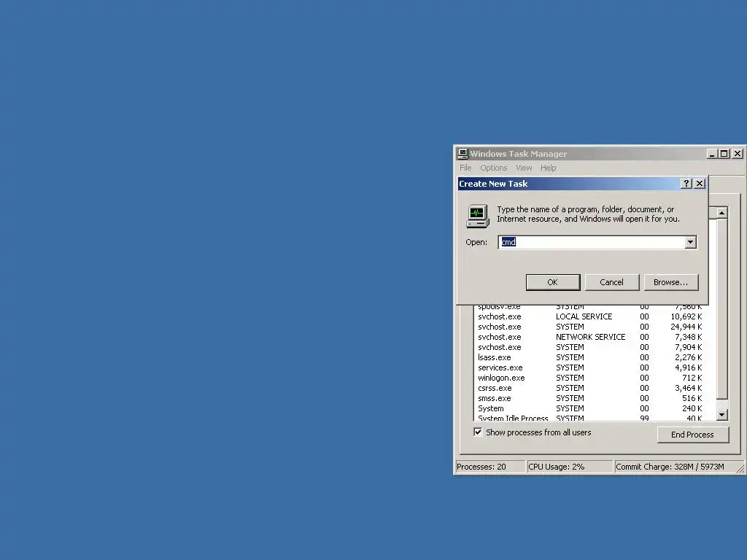This screenshot has width=747, height=560.
Task: Click the process list scroll up arrow
Action: [x=721, y=212]
